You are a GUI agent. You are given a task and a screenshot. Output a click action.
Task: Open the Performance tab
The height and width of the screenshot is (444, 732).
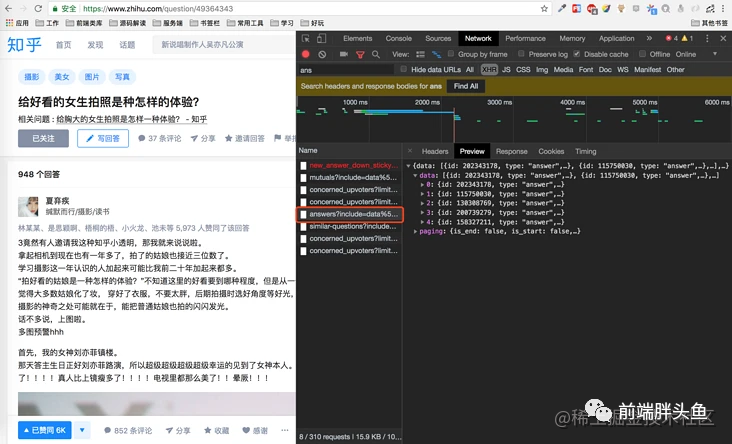(525, 38)
